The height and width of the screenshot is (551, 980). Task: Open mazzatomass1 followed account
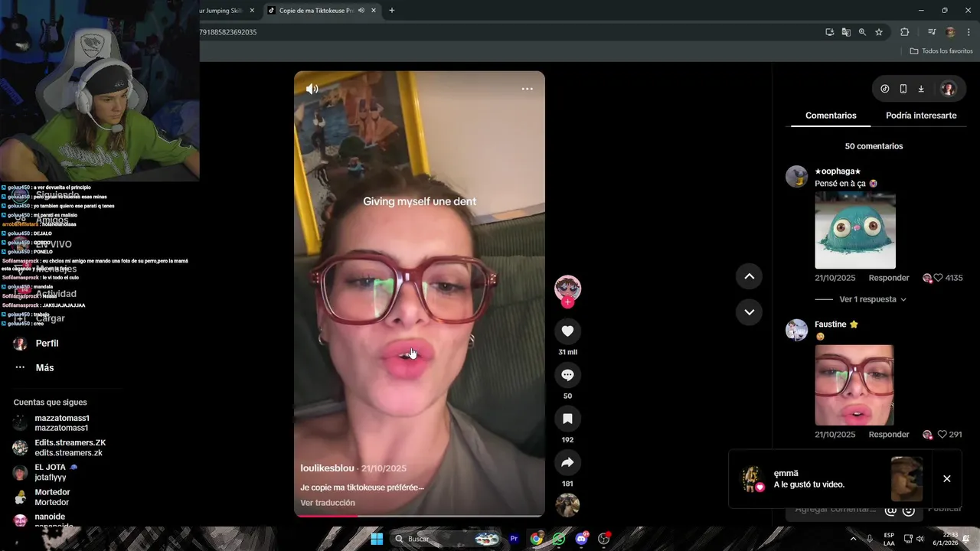coord(61,423)
